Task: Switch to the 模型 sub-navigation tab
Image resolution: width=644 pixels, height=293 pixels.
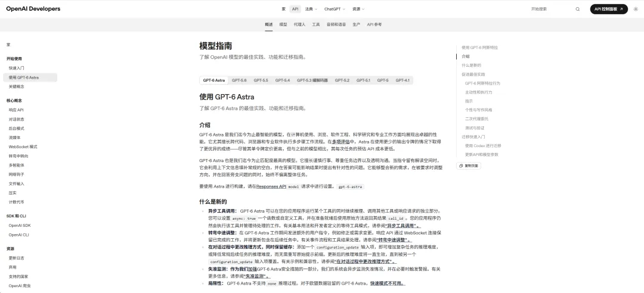Action: (x=283, y=24)
